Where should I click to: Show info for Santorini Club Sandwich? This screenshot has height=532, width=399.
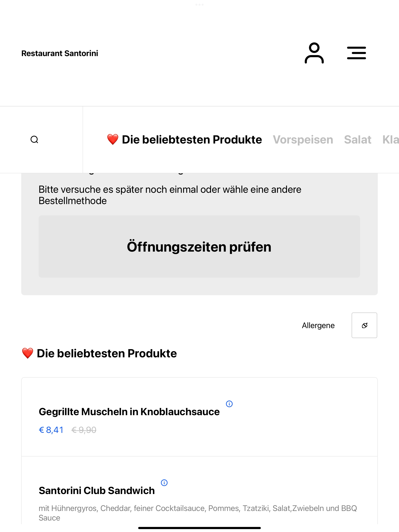point(164,483)
